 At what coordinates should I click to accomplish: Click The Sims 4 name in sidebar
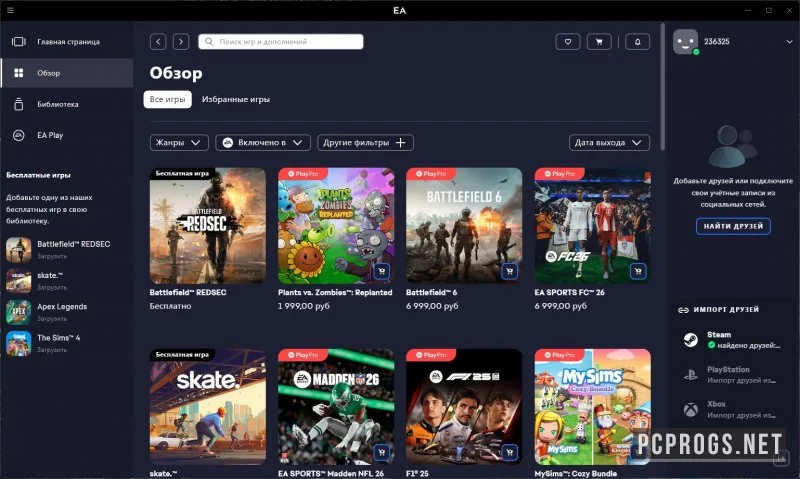click(x=59, y=338)
